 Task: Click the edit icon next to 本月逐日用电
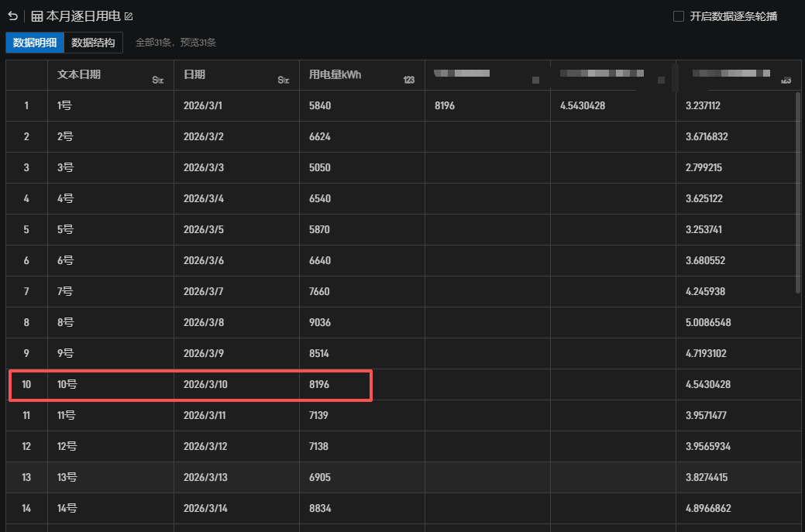click(129, 16)
